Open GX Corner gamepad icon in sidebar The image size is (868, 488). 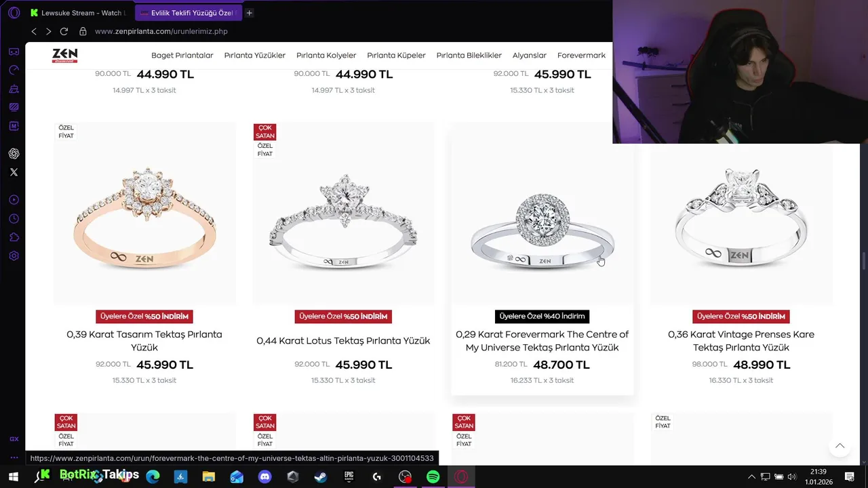[x=14, y=52]
